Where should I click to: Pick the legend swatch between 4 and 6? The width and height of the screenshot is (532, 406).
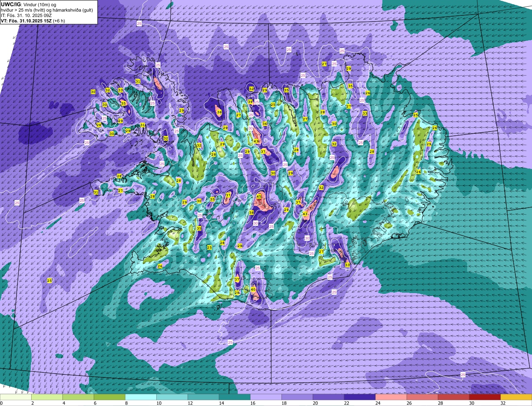point(78,397)
